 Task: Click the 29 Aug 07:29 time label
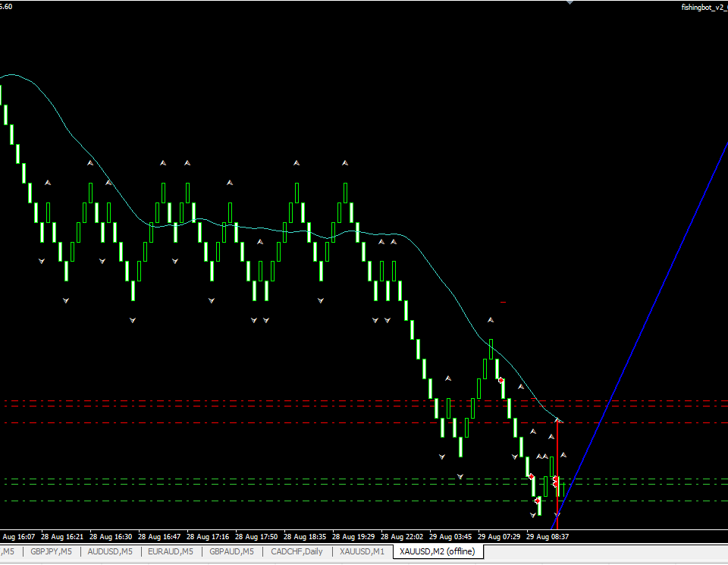499,537
